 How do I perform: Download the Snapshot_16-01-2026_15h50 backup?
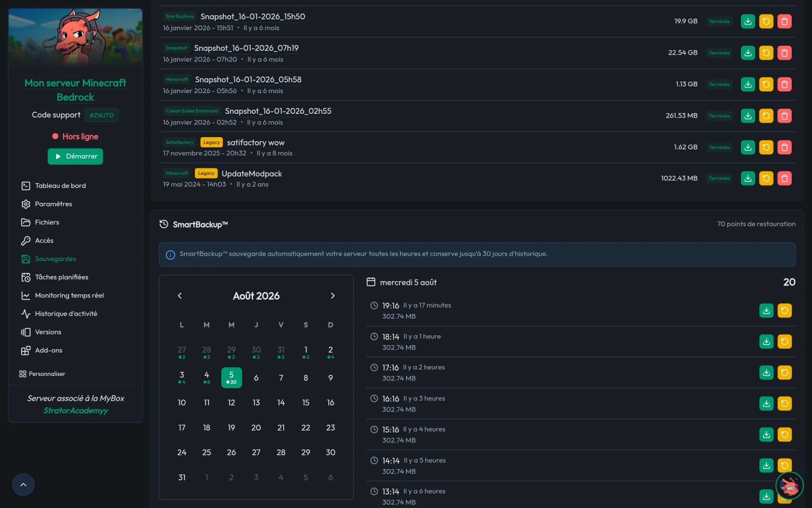[748, 21]
